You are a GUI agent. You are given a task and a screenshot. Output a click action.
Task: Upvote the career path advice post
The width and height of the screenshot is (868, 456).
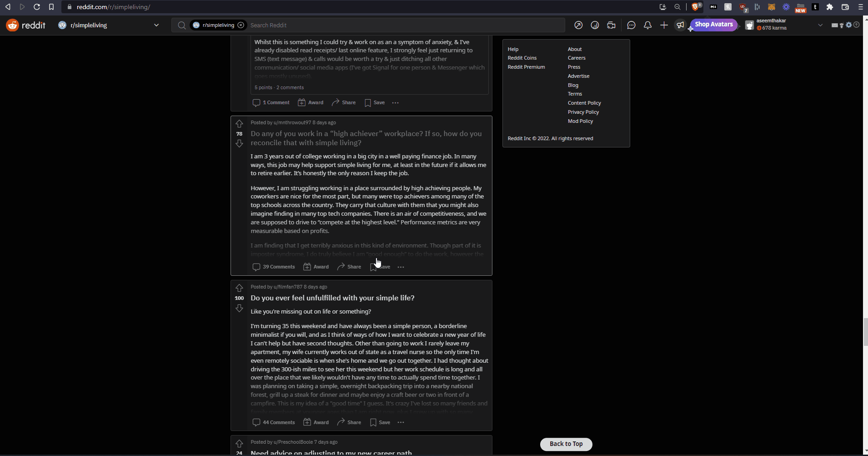tap(239, 443)
